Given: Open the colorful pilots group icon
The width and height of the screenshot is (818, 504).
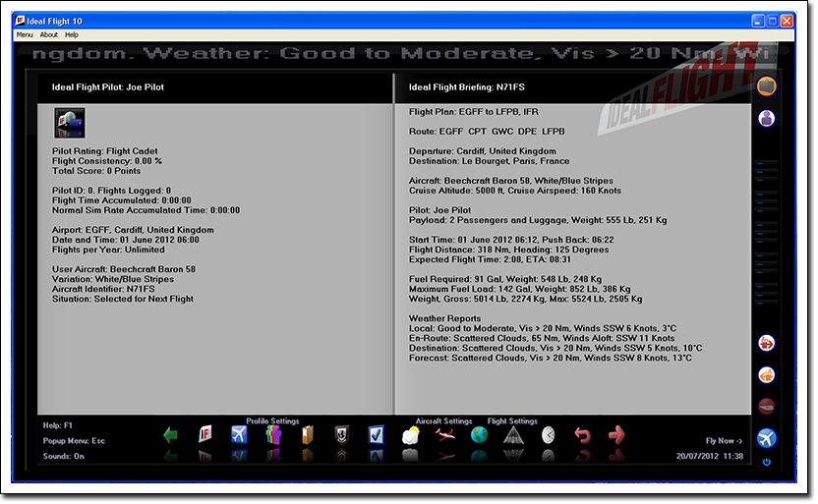Looking at the screenshot, I should (x=273, y=434).
